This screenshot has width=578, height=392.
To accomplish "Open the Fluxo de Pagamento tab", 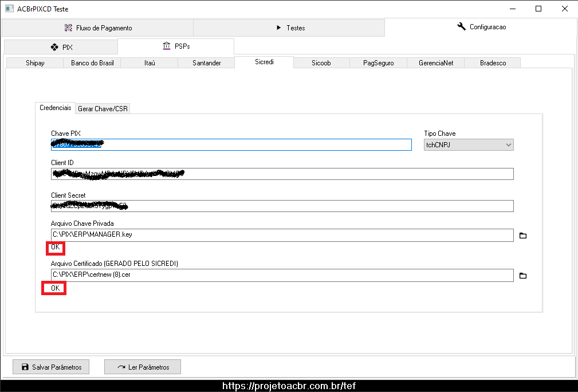I will point(98,28).
